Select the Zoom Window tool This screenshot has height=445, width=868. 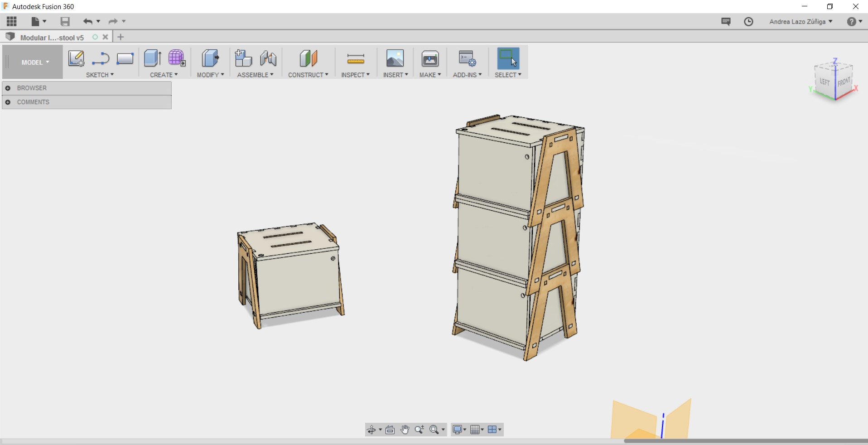(x=420, y=430)
